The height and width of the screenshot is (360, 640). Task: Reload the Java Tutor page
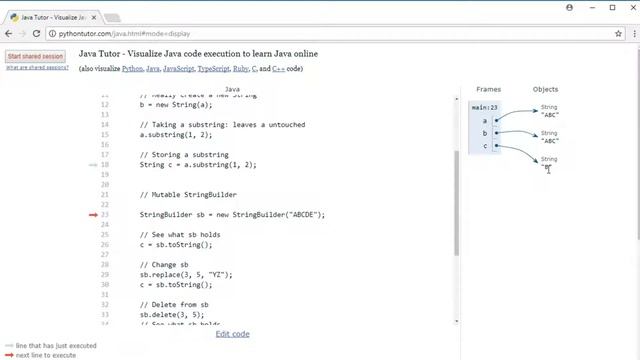coord(36,34)
